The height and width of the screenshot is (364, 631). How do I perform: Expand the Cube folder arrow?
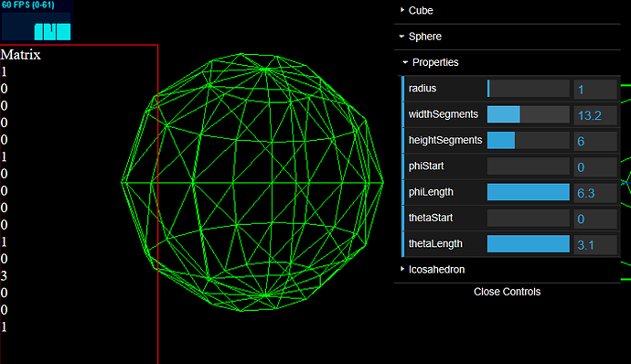402,10
